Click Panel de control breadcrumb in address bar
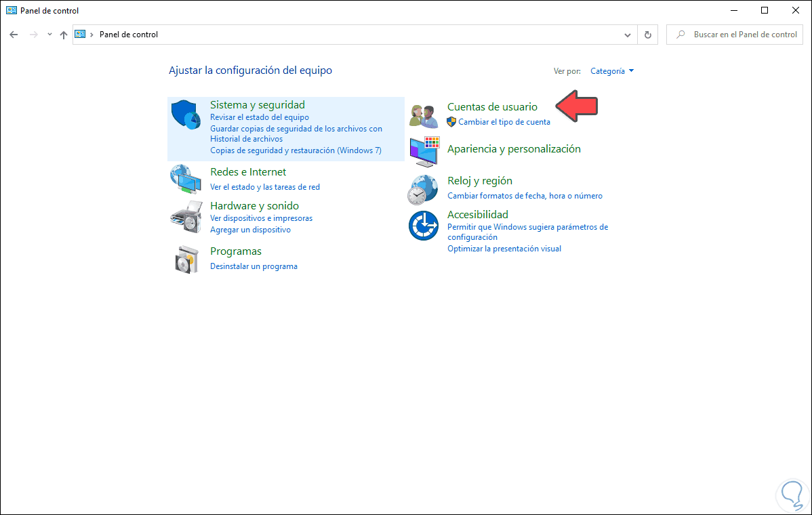Screen dimensions: 812x515 click(x=128, y=35)
